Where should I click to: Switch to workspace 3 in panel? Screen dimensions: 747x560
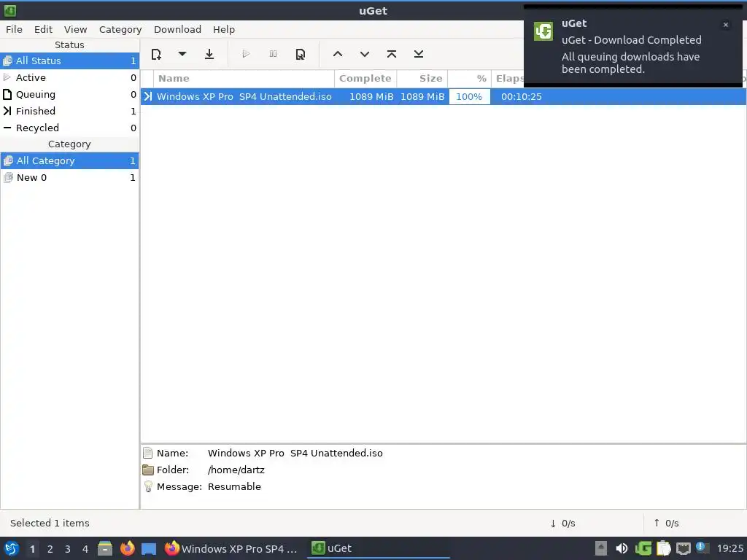pos(68,549)
